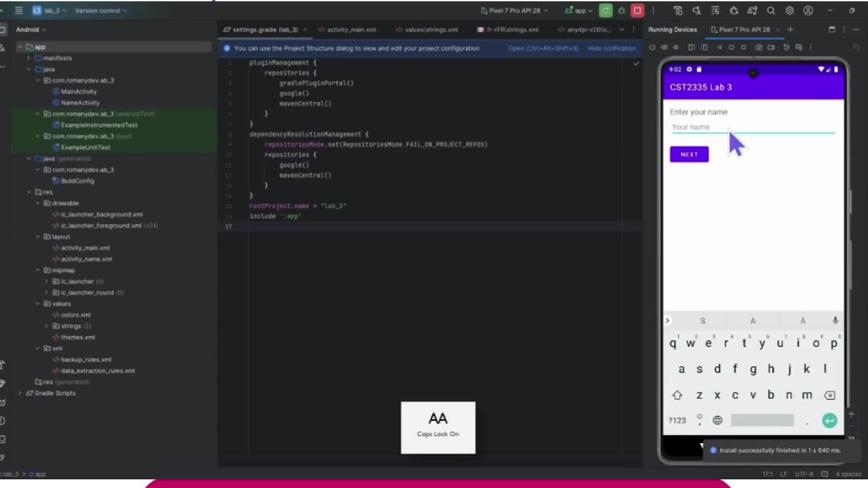Screen dimensions: 868x488
Task: Switch to fr-rFR\strings.xml editor tab
Action: 508,30
